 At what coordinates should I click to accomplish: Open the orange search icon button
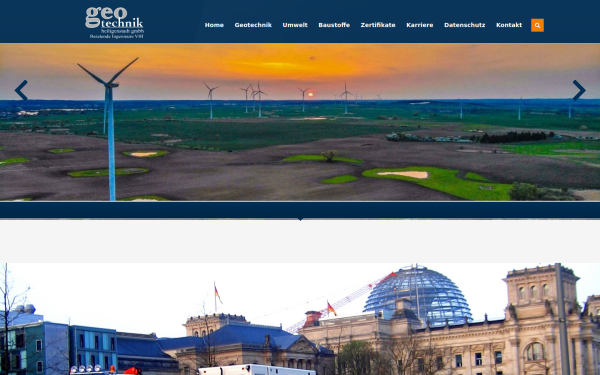[x=537, y=25]
